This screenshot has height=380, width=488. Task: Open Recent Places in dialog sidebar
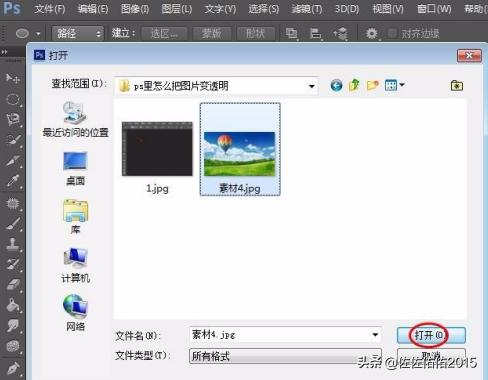coord(76,119)
